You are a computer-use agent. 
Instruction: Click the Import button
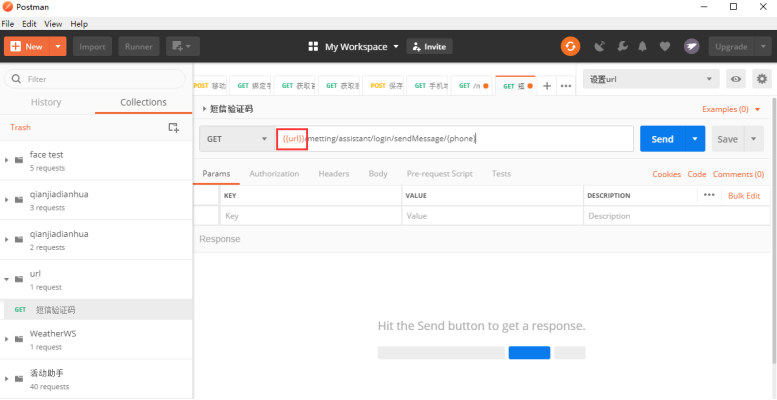93,47
